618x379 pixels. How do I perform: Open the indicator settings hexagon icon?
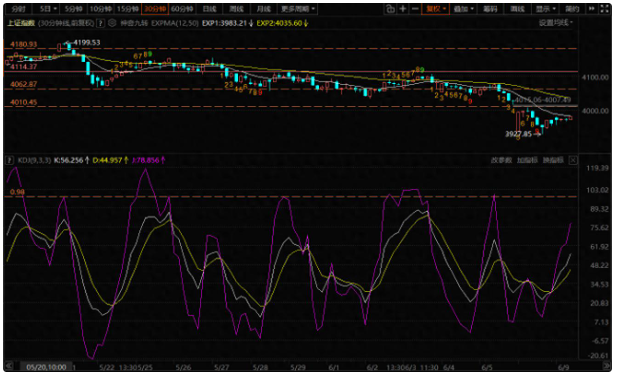[x=112, y=23]
